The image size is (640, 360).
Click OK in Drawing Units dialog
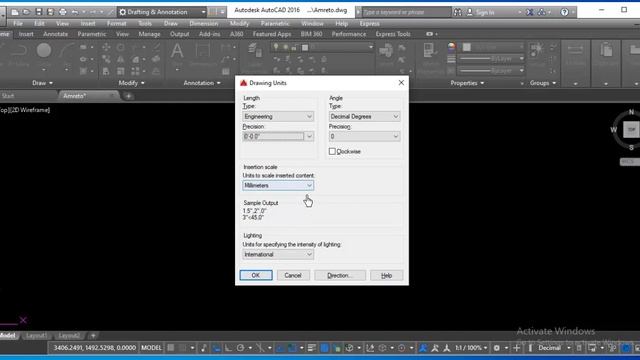point(256,275)
